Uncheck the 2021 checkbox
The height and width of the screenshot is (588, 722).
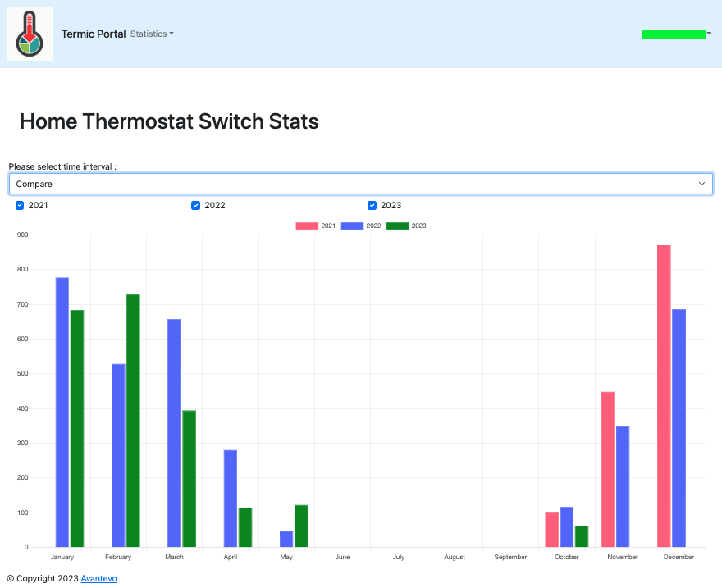click(20, 205)
